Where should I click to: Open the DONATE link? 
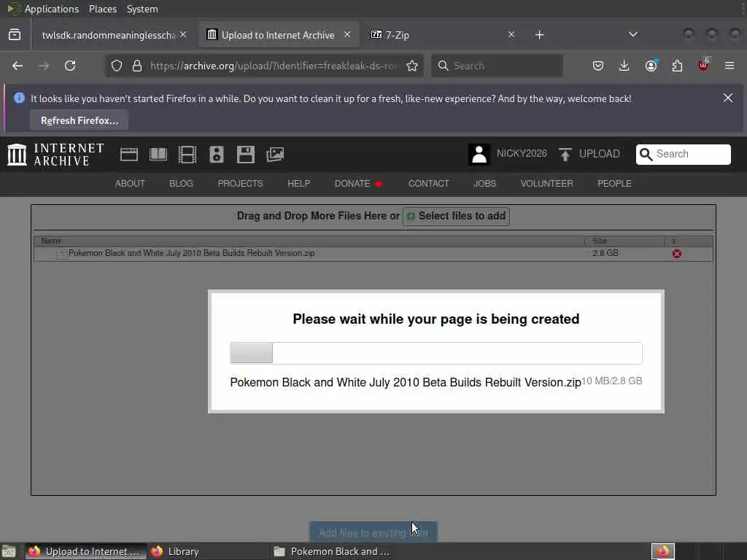357,184
